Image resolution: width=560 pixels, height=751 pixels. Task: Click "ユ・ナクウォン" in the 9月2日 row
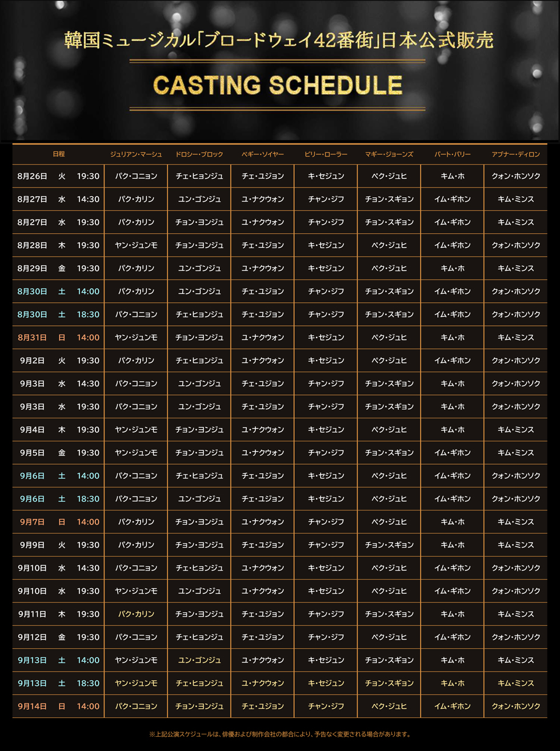tap(263, 361)
